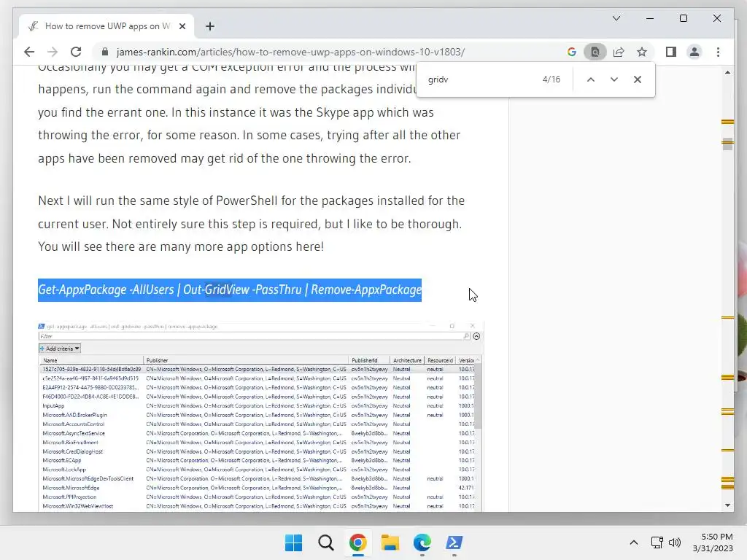Click the address bar URL

tap(290, 52)
